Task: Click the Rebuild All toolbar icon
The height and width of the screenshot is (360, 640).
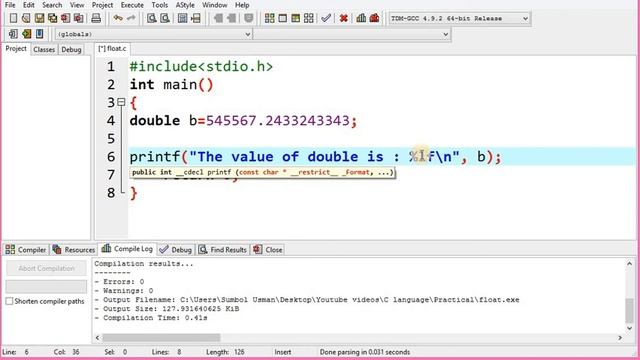Action: point(309,18)
